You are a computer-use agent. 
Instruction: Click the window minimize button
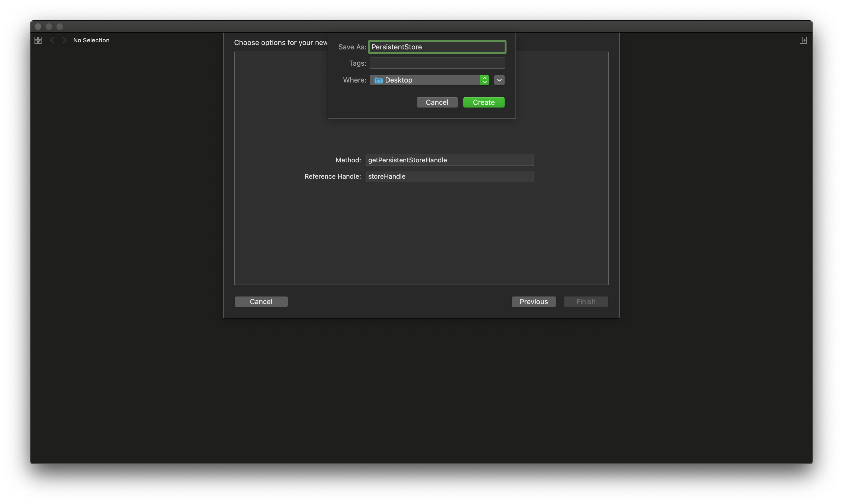point(49,27)
